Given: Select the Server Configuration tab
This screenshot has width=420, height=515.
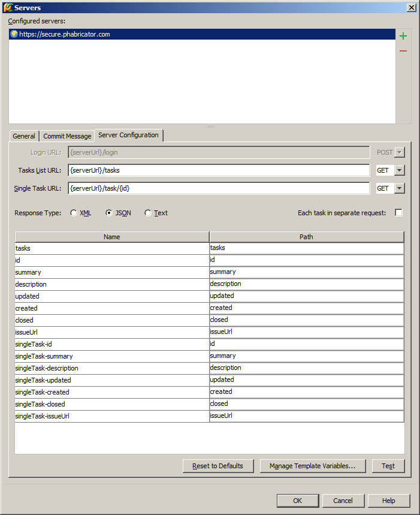Looking at the screenshot, I should 128,135.
